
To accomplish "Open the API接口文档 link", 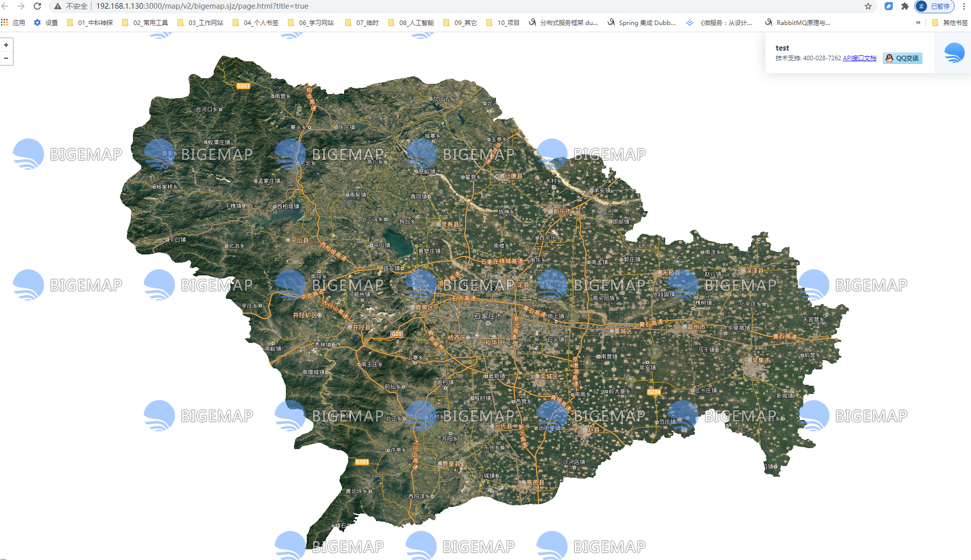I will (x=860, y=58).
